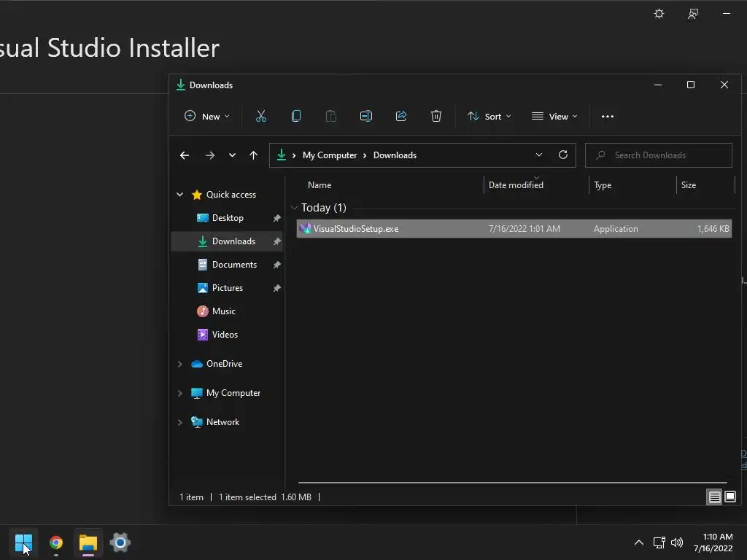Select Documents in navigation pane
The width and height of the screenshot is (747, 560).
point(234,265)
